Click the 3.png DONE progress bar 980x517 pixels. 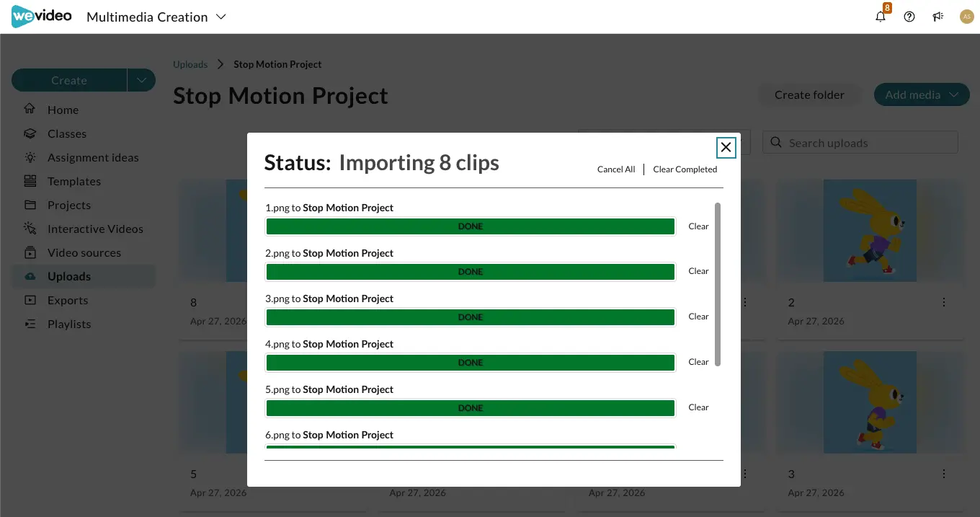[x=471, y=317]
